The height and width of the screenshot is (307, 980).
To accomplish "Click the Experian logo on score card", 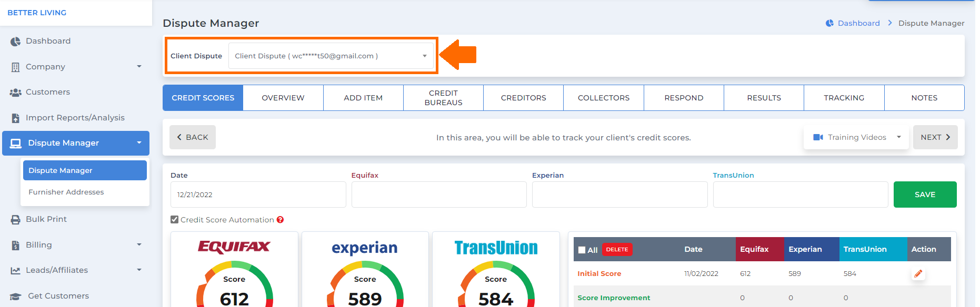I will 365,248.
